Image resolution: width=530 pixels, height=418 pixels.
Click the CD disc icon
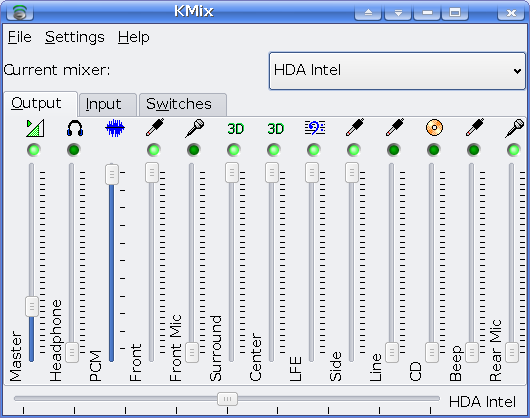point(434,128)
